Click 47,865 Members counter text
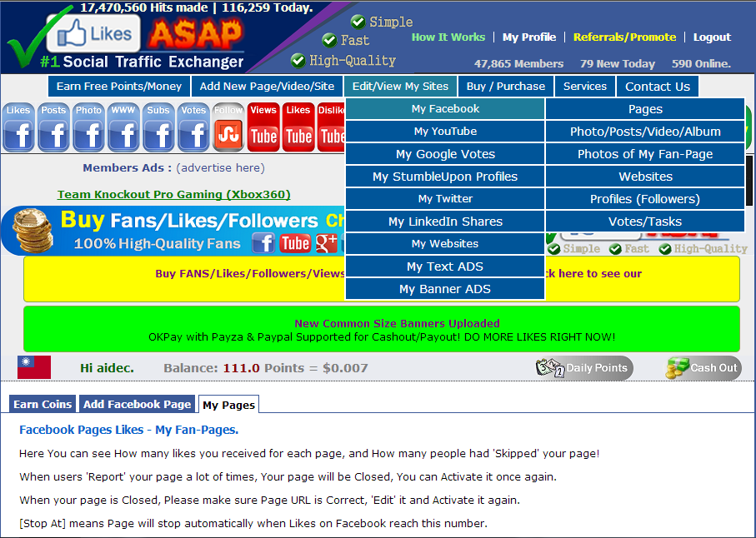This screenshot has width=756, height=538. pyautogui.click(x=518, y=63)
